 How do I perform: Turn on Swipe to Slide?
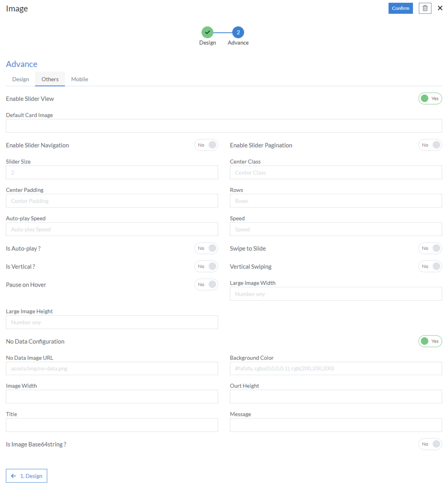430,248
